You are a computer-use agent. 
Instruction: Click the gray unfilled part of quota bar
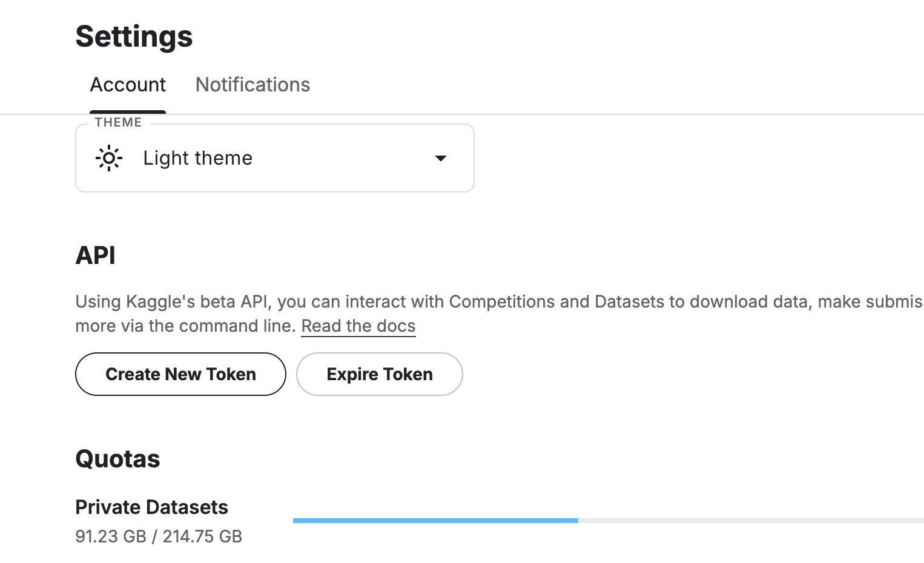750,521
